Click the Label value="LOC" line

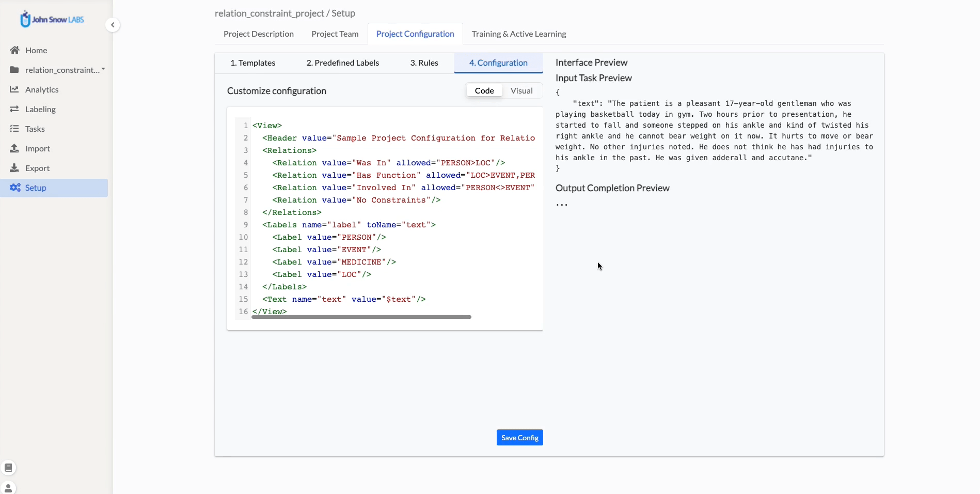click(322, 274)
